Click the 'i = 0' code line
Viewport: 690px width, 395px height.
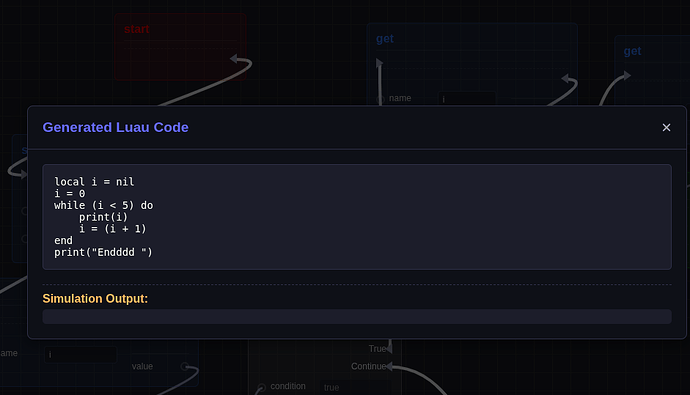[70, 194]
